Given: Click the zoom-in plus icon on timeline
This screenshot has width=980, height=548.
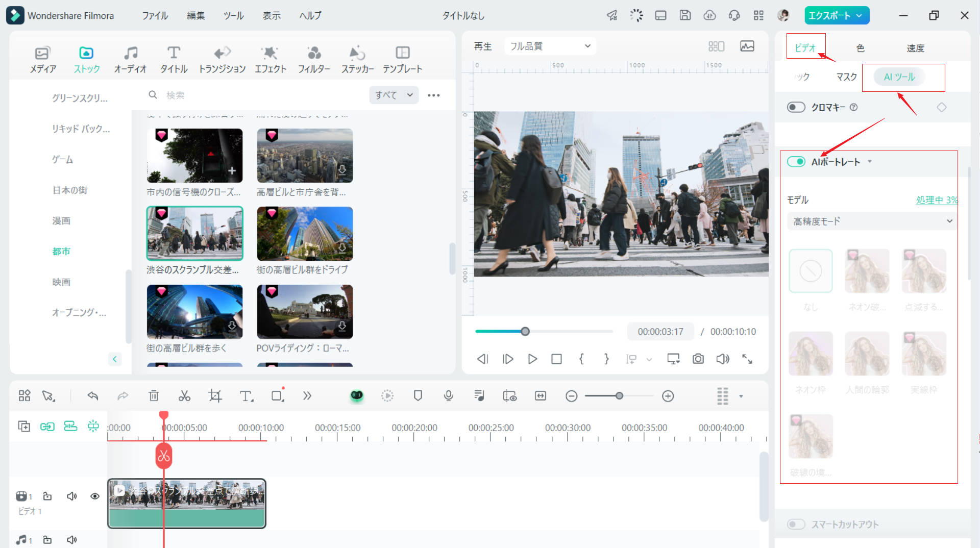Looking at the screenshot, I should [668, 396].
